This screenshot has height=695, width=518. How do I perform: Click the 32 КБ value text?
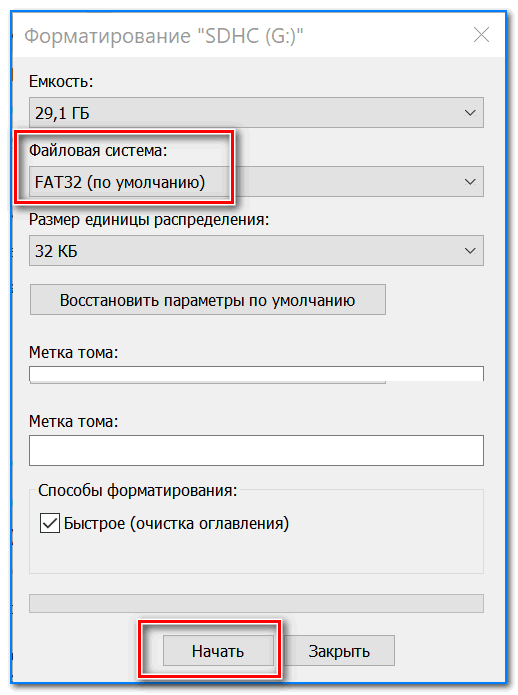pyautogui.click(x=56, y=251)
